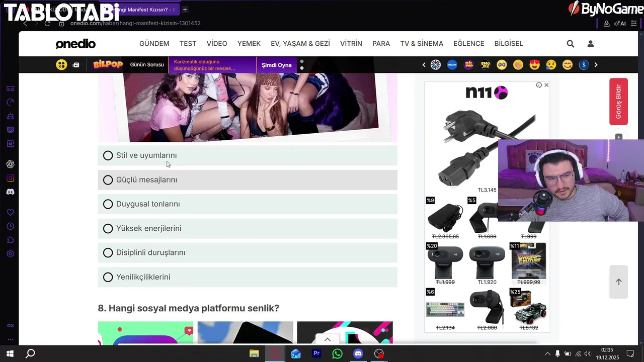Screen dimensions: 644x362
Task: Open File Explorer from the taskbar
Action: (x=254, y=353)
